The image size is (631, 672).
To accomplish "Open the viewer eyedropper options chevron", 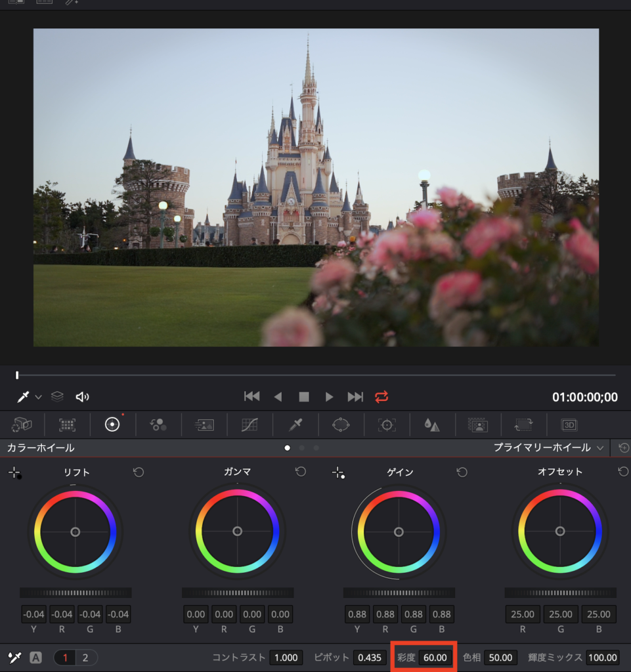I will [x=38, y=397].
